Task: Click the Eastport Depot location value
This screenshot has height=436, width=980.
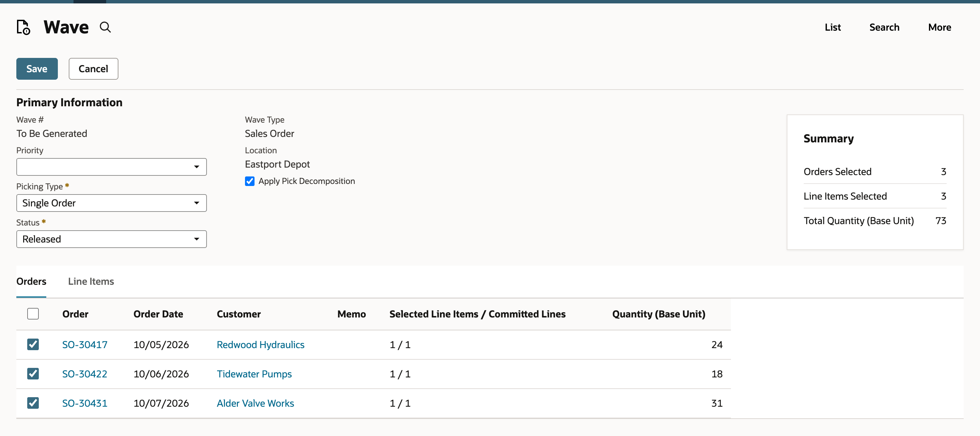Action: (277, 164)
